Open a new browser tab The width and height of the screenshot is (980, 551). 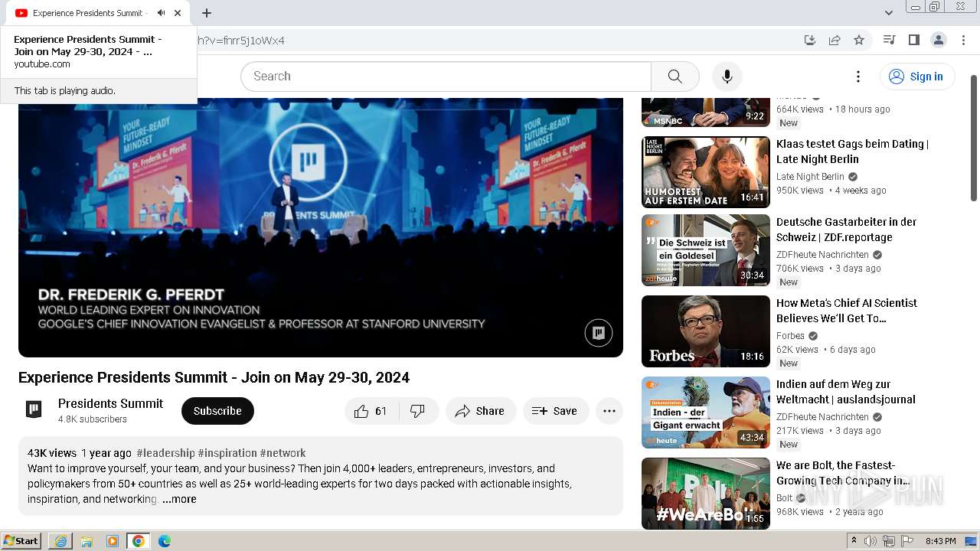pyautogui.click(x=207, y=13)
